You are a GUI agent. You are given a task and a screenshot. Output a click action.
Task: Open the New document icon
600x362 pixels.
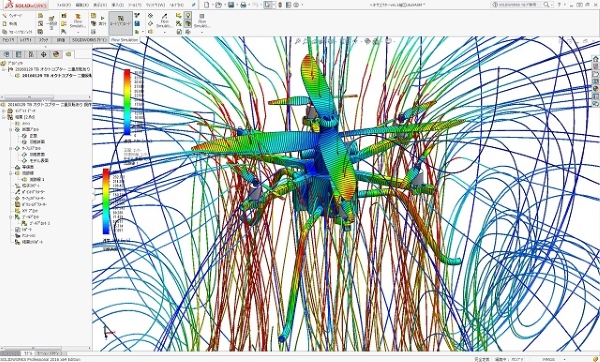click(x=207, y=5)
